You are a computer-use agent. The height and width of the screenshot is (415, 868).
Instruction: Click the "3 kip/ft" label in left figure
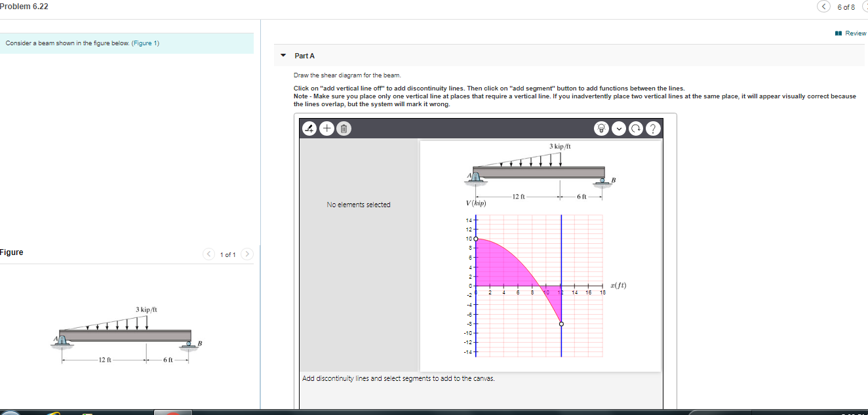click(x=146, y=309)
